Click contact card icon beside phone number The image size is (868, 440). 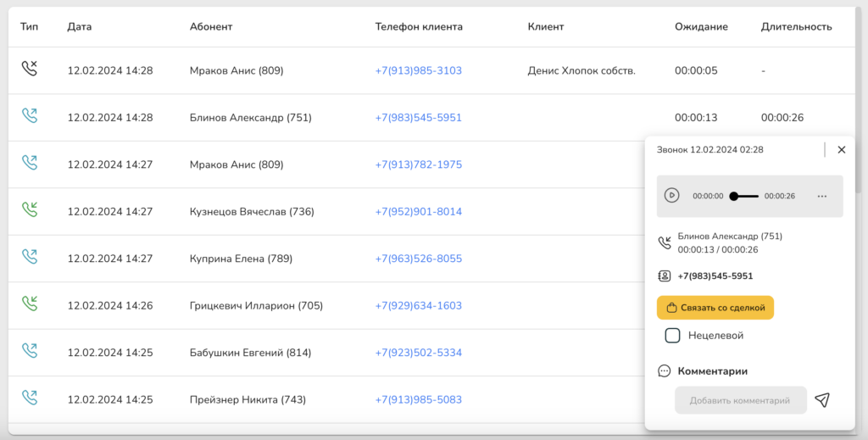pos(665,276)
